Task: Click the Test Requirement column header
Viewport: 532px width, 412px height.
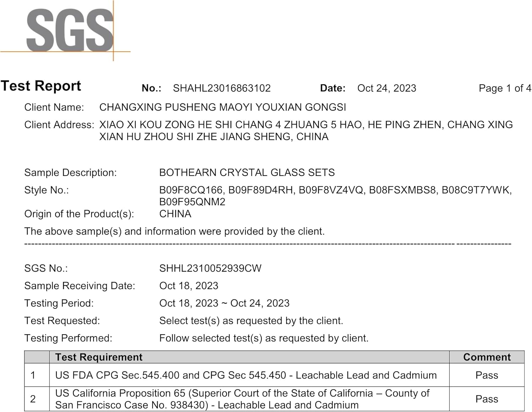Action: (x=99, y=357)
